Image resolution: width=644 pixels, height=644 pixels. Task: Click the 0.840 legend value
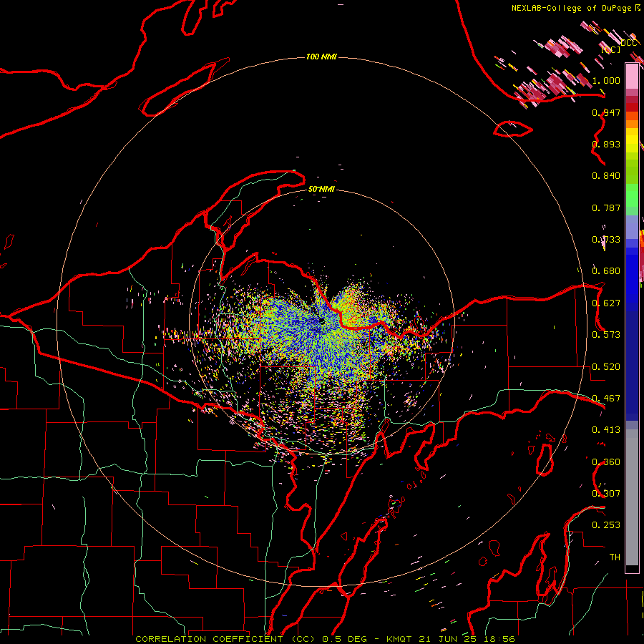(x=606, y=176)
